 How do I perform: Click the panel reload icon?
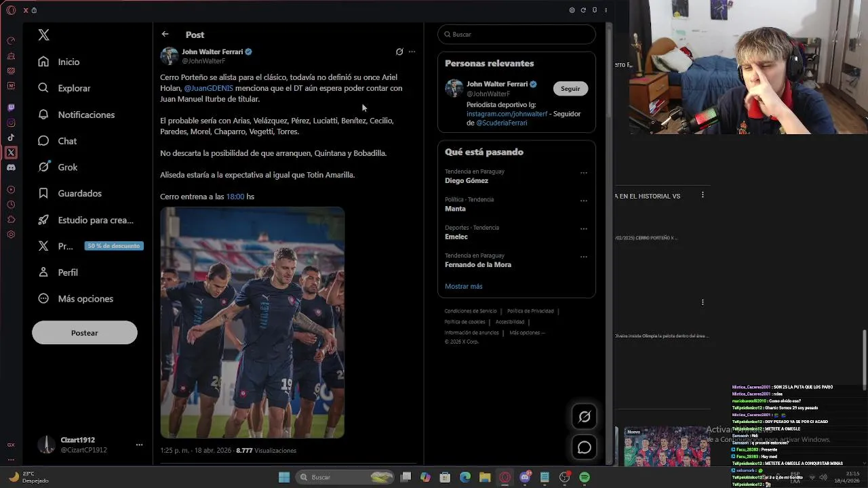[583, 10]
